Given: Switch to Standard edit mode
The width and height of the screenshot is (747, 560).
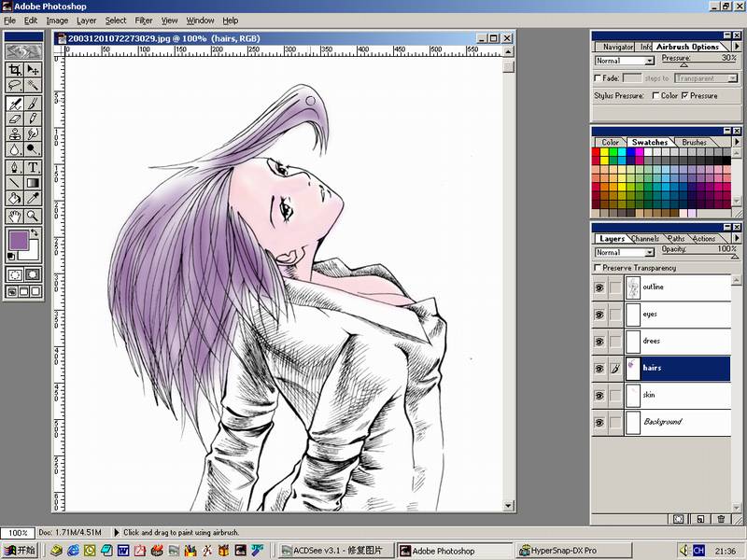Looking at the screenshot, I should click(x=15, y=274).
